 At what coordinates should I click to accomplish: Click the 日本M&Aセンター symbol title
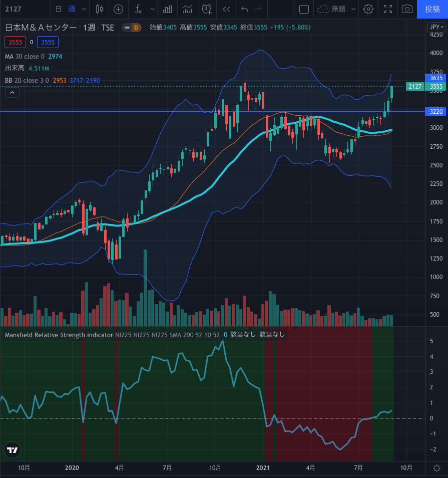pyautogui.click(x=41, y=28)
